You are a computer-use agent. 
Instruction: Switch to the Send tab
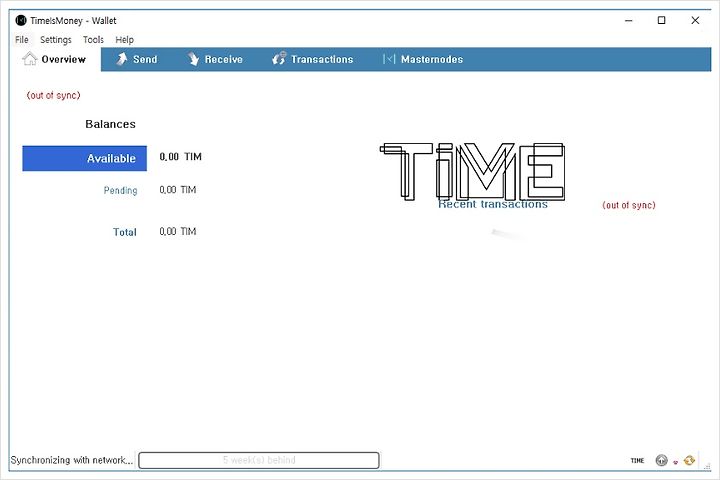pos(137,59)
